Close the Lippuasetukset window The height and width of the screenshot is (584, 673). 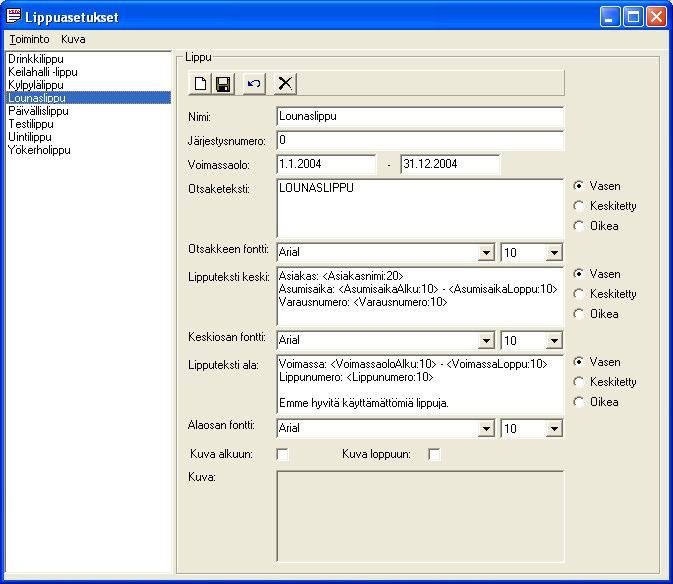(656, 17)
